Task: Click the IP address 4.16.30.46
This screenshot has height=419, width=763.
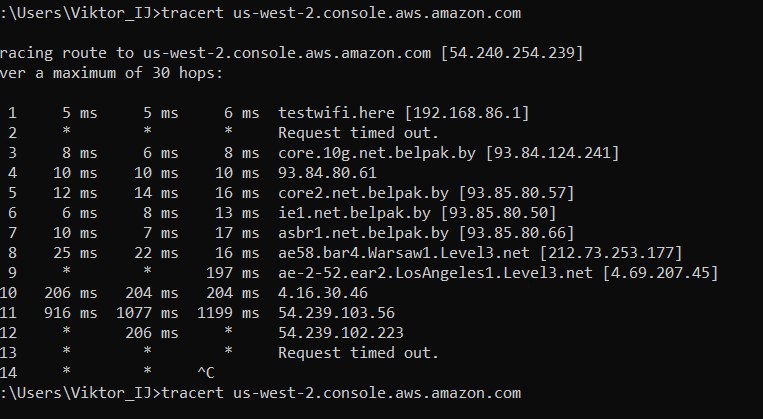Action: (323, 292)
